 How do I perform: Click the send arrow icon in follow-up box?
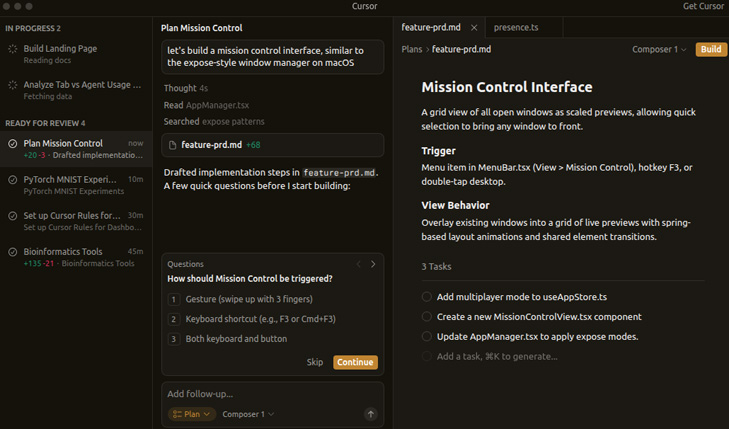(370, 414)
